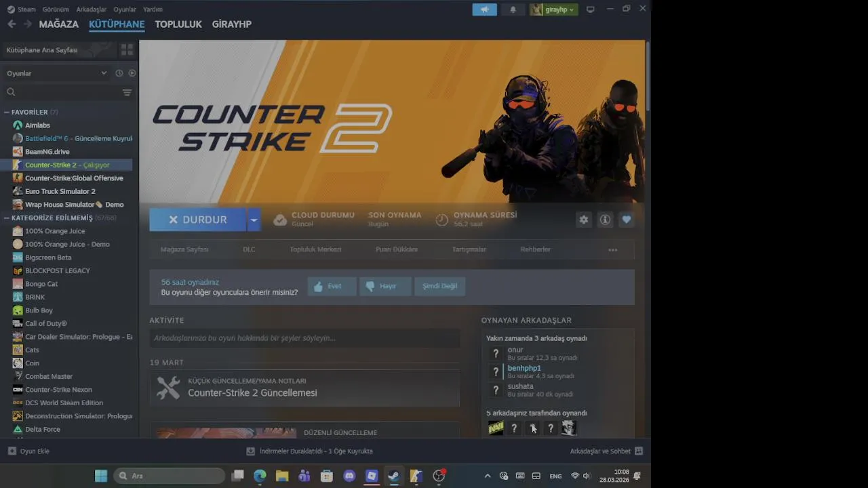Stop the game with DURDUR button
This screenshot has height=488, width=868.
point(198,220)
